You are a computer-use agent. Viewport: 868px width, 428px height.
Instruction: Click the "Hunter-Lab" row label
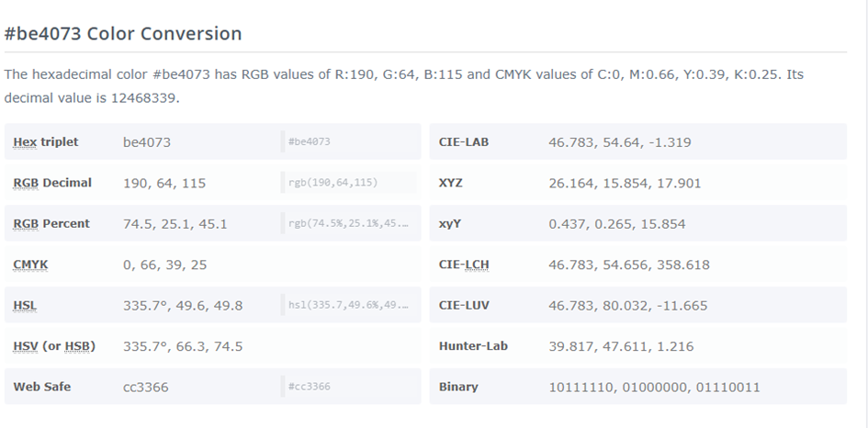click(473, 346)
